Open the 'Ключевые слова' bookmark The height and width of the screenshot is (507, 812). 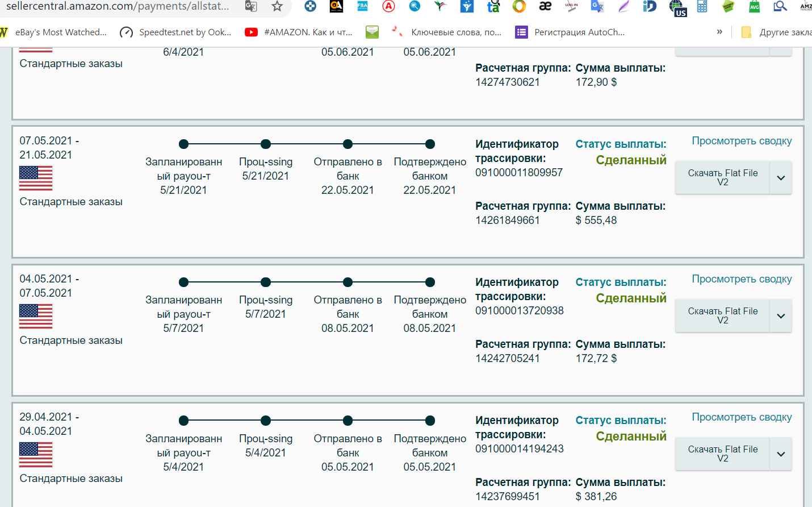coord(447,32)
